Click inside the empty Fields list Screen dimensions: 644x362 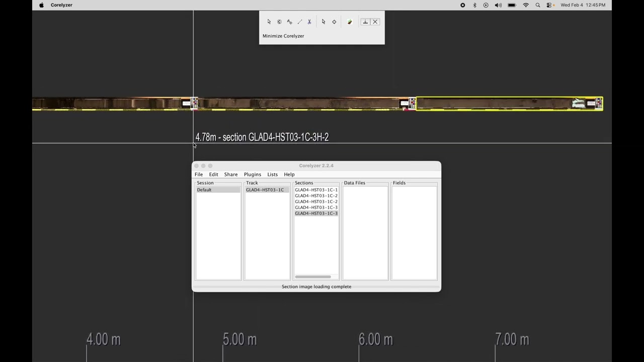(414, 233)
